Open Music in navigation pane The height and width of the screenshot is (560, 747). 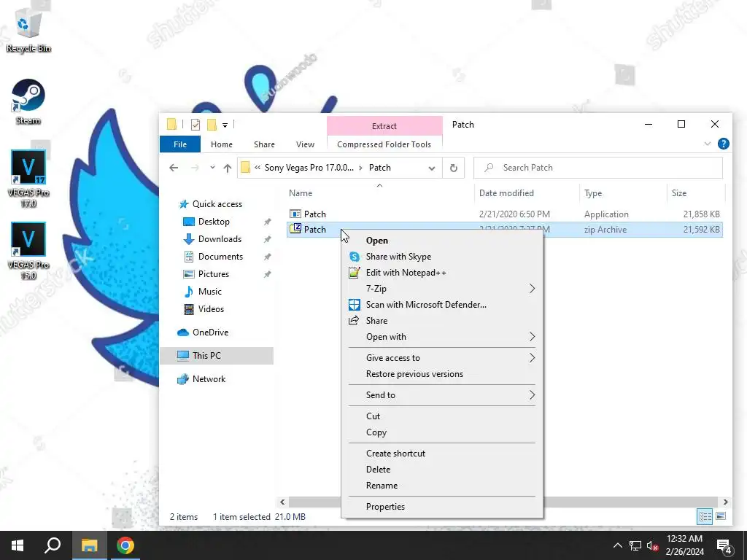209,292
